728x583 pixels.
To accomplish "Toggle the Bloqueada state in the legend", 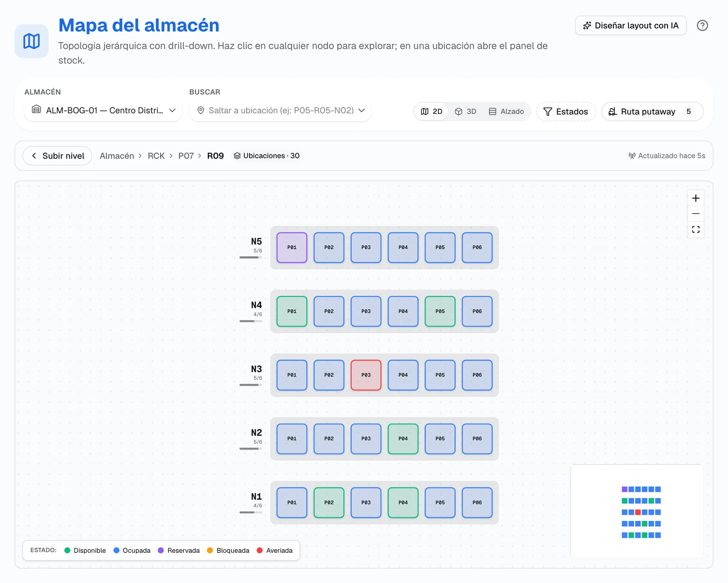I will (228, 550).
